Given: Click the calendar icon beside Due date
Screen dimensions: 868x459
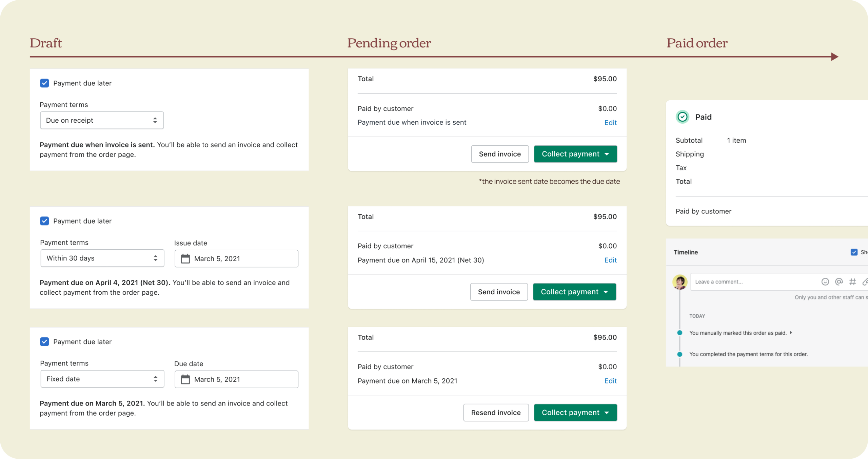Looking at the screenshot, I should (186, 379).
